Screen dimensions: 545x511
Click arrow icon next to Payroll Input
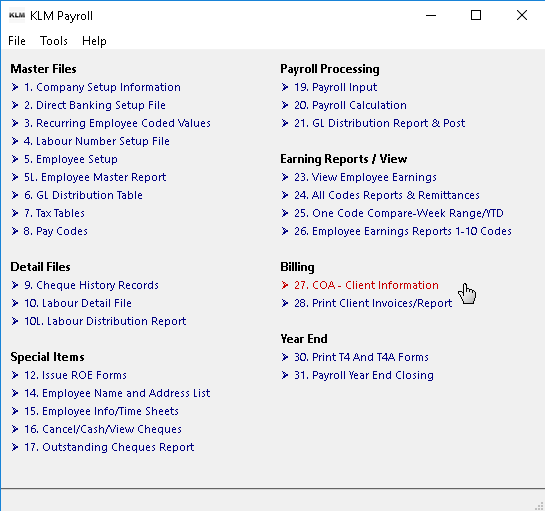click(x=285, y=87)
